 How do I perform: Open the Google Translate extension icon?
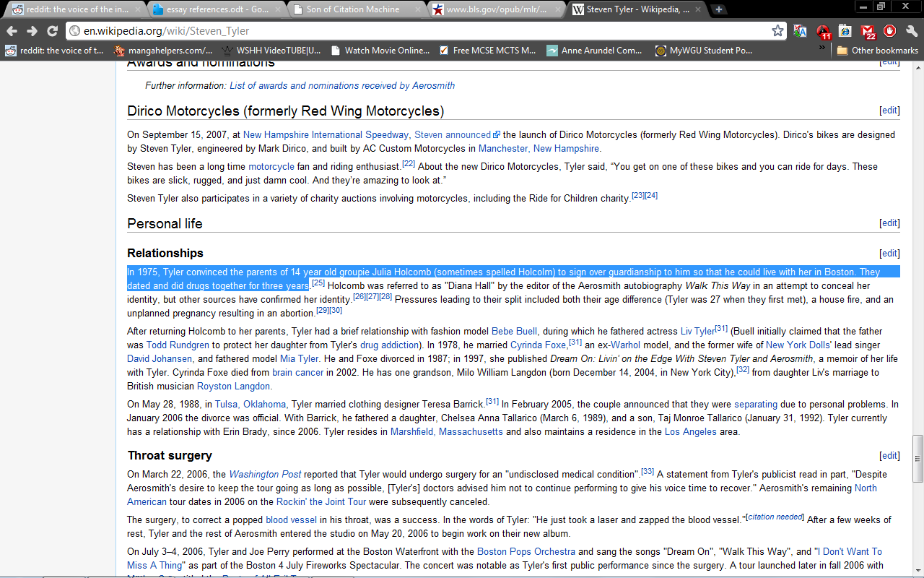[800, 31]
